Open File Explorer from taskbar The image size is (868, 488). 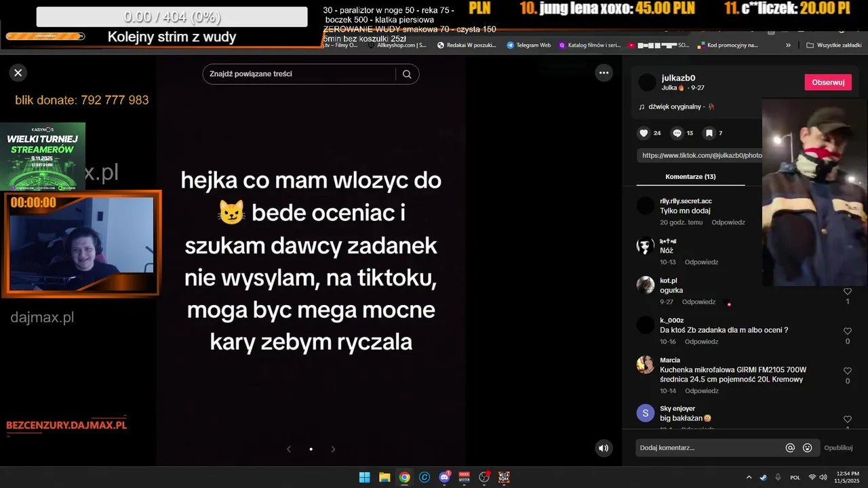(384, 477)
